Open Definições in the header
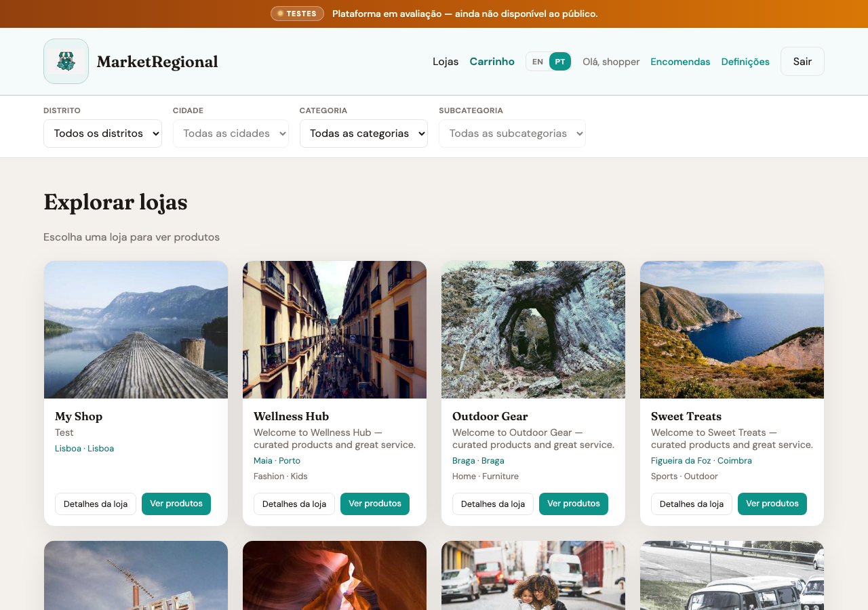 (x=745, y=62)
